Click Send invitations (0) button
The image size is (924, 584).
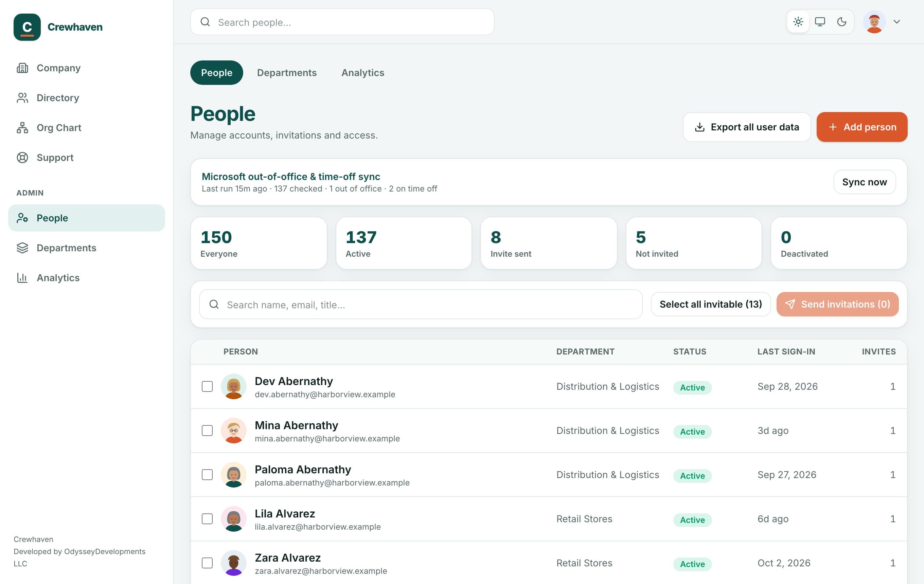coord(837,304)
